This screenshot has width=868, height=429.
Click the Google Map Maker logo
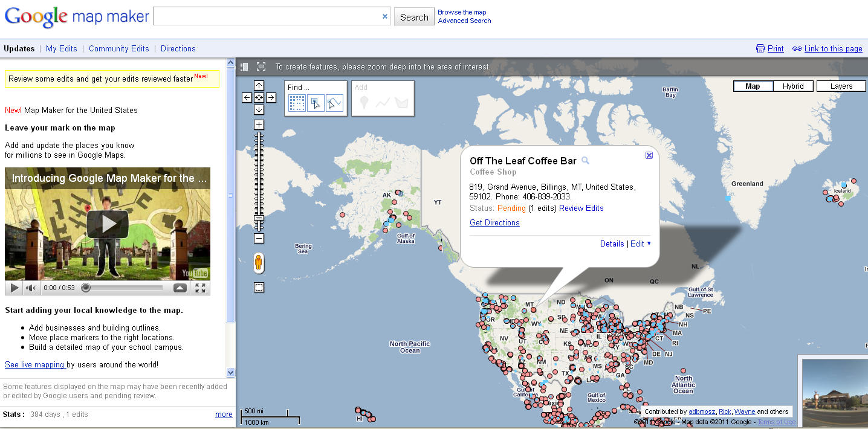[x=77, y=16]
